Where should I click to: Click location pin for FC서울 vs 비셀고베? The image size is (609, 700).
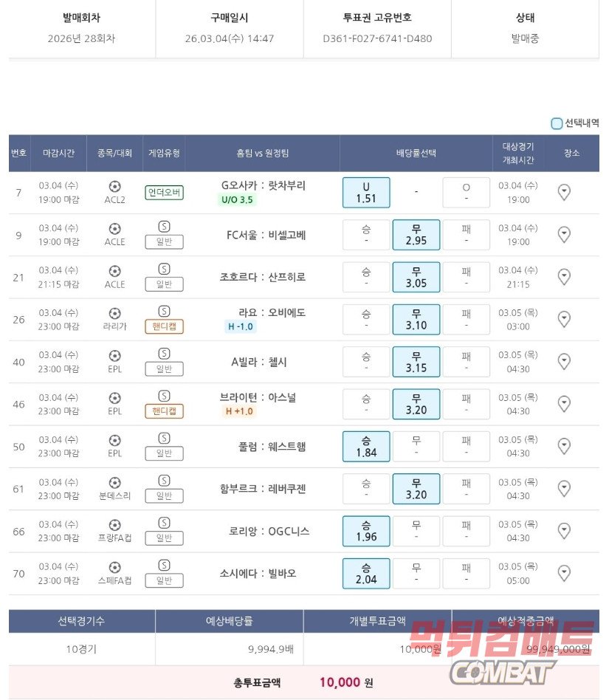click(x=564, y=235)
